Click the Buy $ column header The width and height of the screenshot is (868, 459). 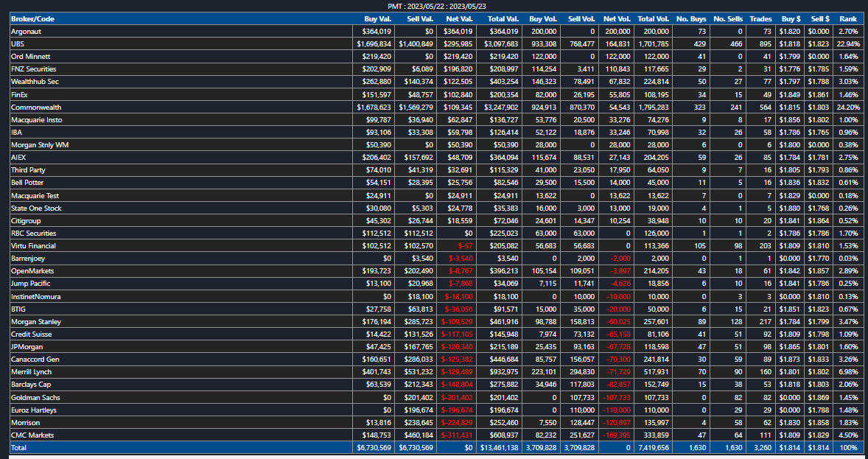(x=791, y=19)
